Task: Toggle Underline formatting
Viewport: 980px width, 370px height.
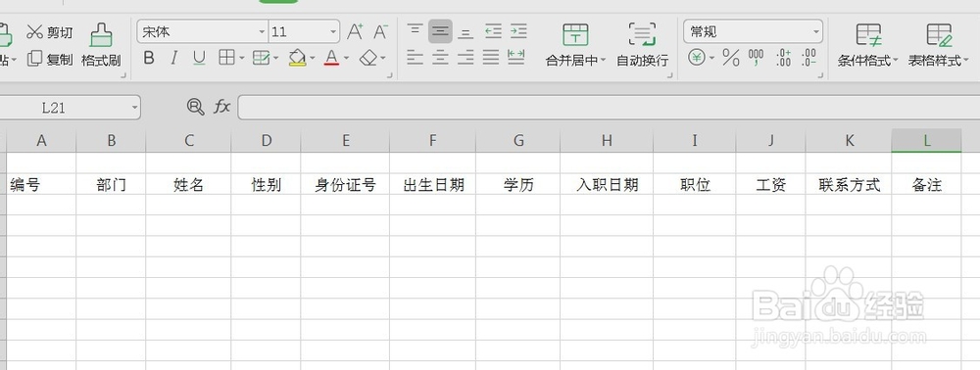Action: (199, 58)
